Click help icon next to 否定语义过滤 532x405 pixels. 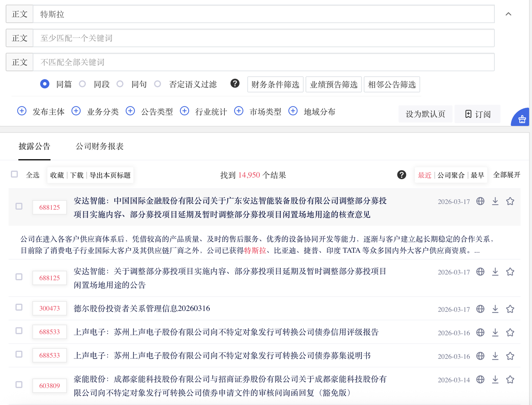tap(235, 83)
